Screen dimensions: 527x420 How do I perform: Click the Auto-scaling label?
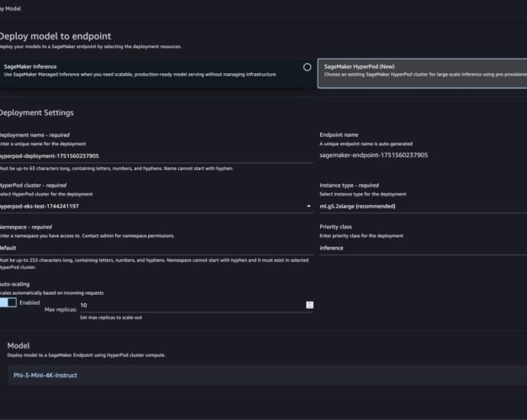pos(15,284)
